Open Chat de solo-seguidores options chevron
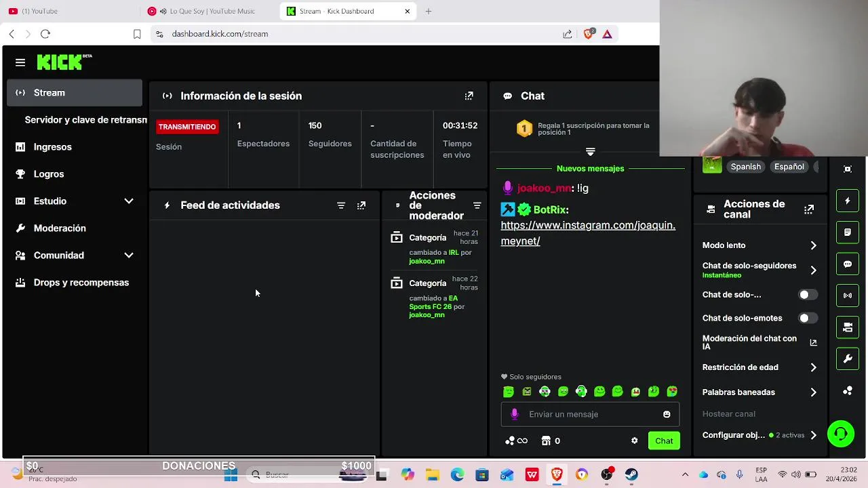This screenshot has width=868, height=488. 813,270
